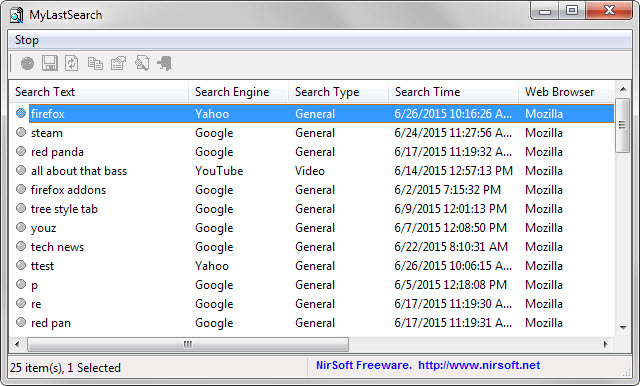This screenshot has height=386, width=640.
Task: Click the Mozilla cell in the steam row
Action: coord(544,133)
